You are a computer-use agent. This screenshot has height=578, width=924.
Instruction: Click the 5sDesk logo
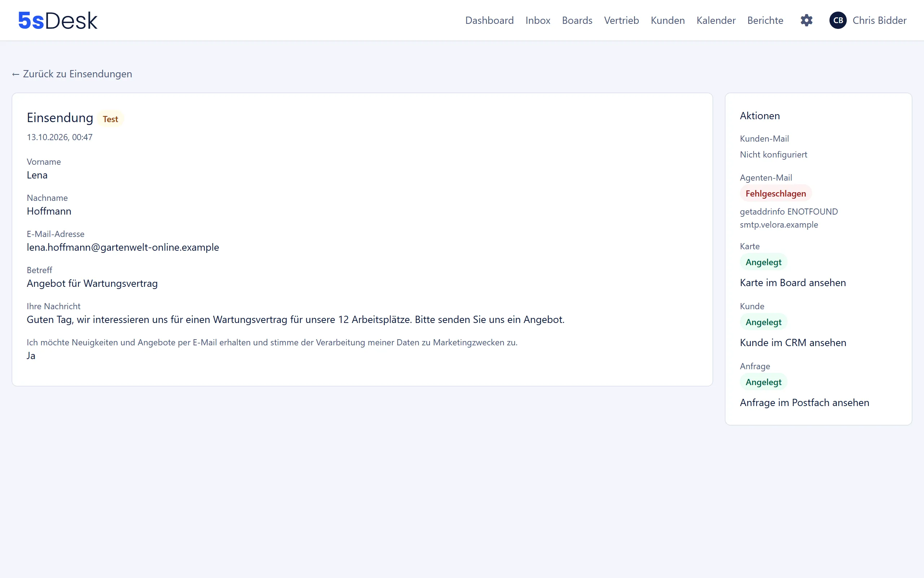pyautogui.click(x=58, y=21)
